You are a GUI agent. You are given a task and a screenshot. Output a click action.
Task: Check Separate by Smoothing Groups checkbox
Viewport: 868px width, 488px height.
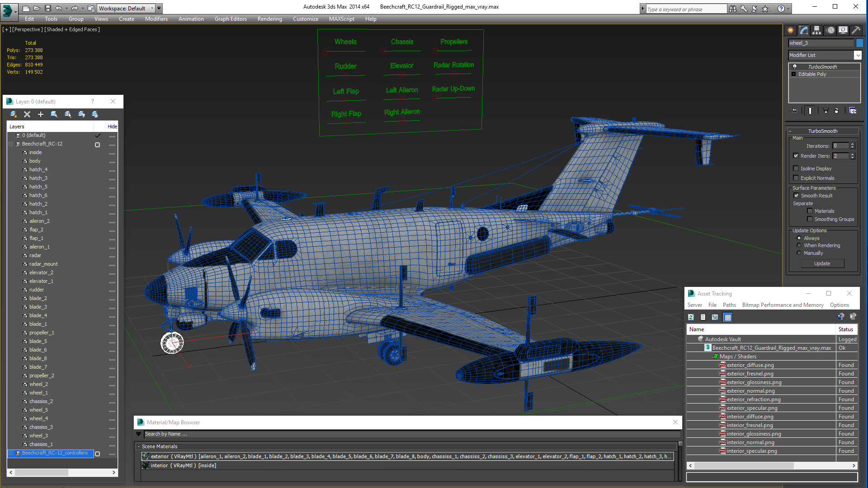pos(810,219)
